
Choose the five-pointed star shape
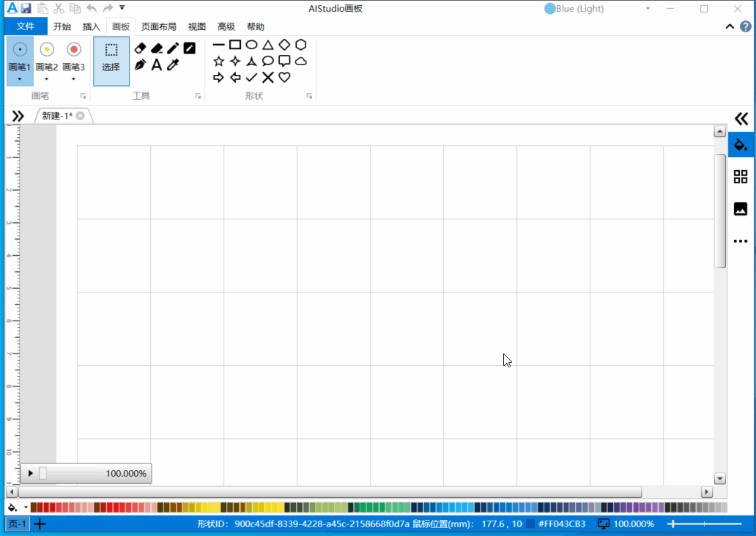218,61
